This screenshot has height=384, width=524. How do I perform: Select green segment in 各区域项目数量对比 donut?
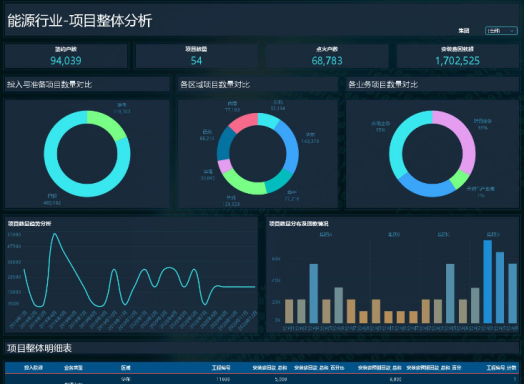241,184
